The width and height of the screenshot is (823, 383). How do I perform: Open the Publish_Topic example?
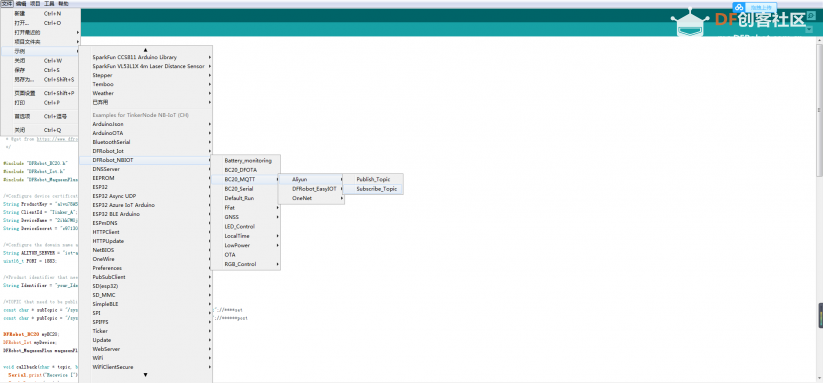point(373,179)
